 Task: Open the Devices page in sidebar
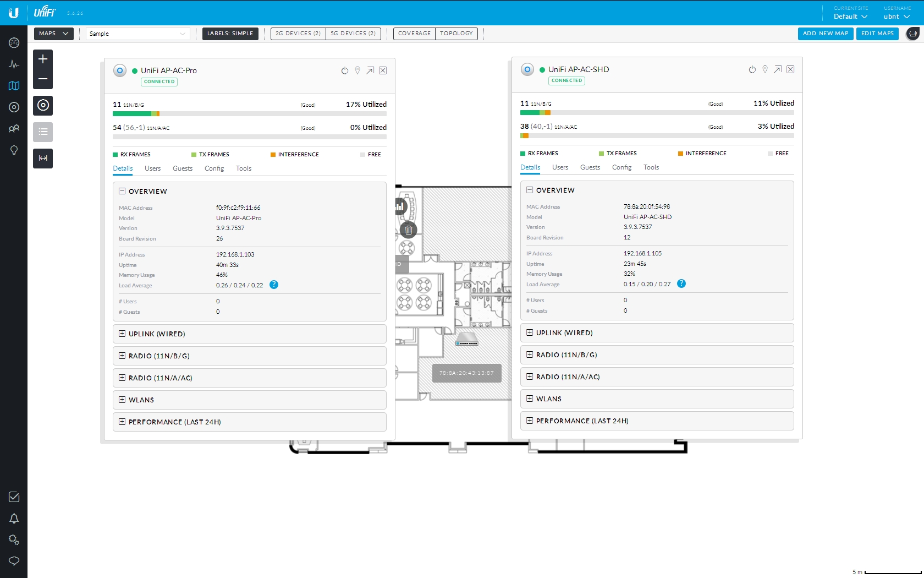14,107
